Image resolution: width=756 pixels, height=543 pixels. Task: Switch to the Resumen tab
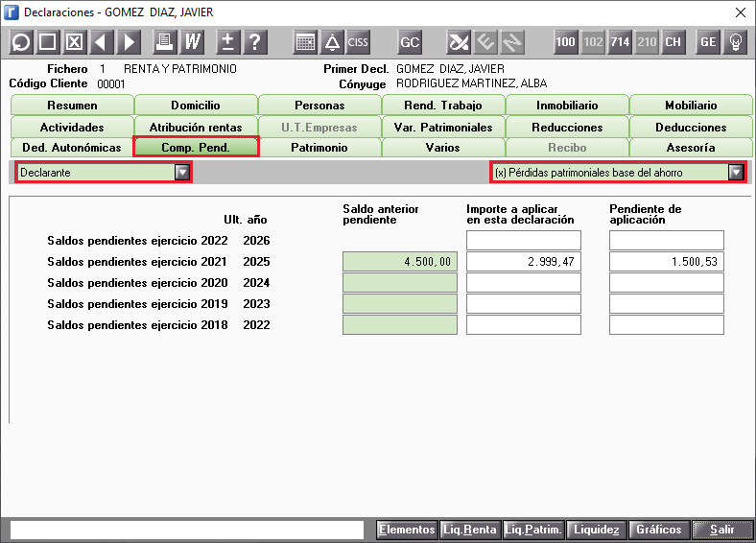click(x=72, y=106)
